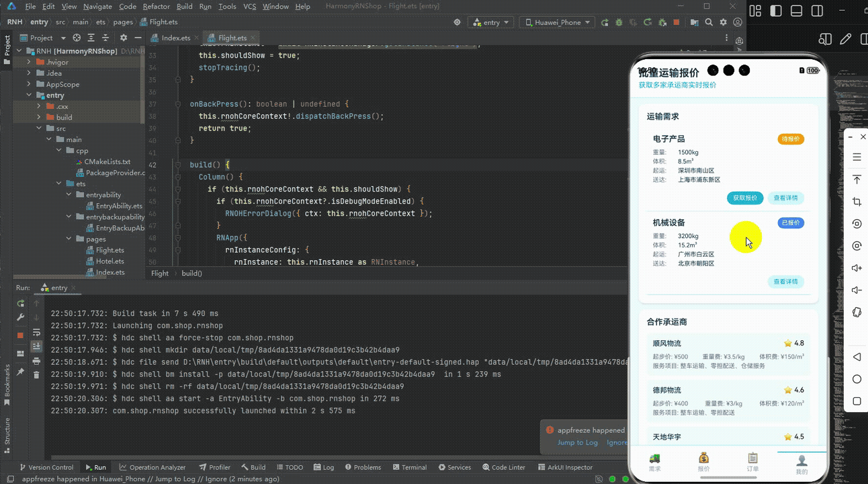The width and height of the screenshot is (868, 484).
Task: Open the Refactor menu
Action: [156, 6]
